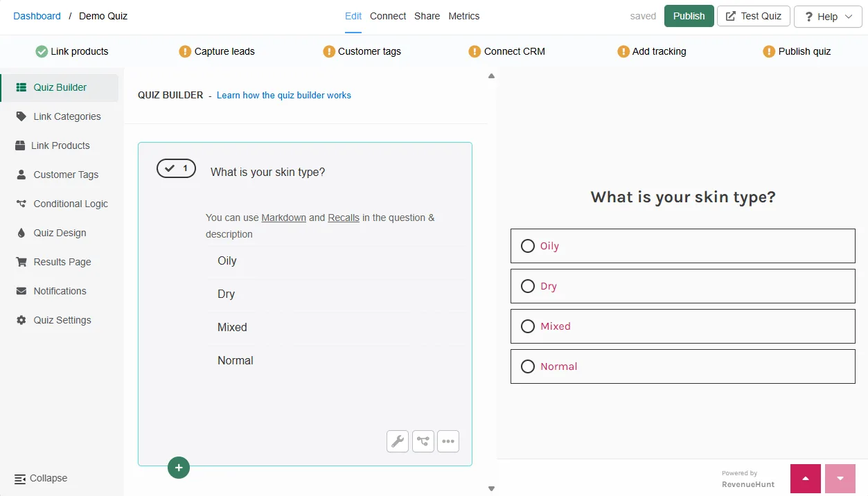Click warning icon beside Connect CRM
868x496 pixels.
click(x=475, y=51)
